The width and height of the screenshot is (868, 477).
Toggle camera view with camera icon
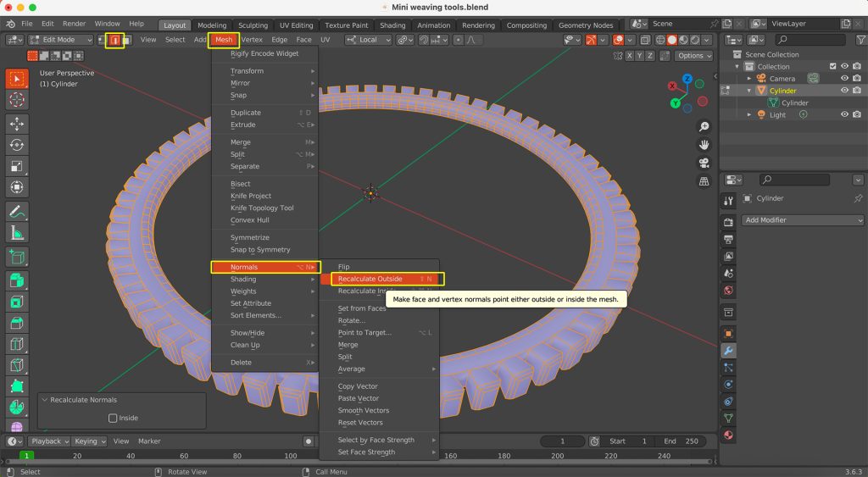(x=704, y=164)
